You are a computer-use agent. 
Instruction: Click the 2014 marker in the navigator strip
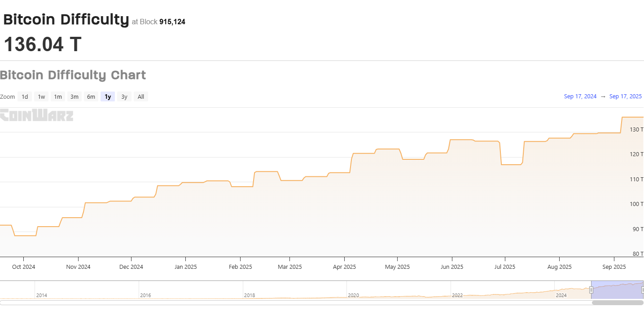41,295
